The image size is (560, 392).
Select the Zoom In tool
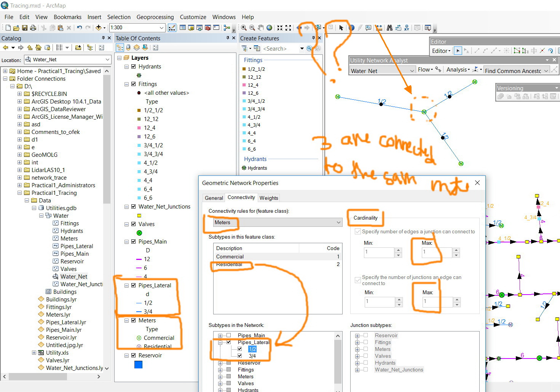[244, 28]
